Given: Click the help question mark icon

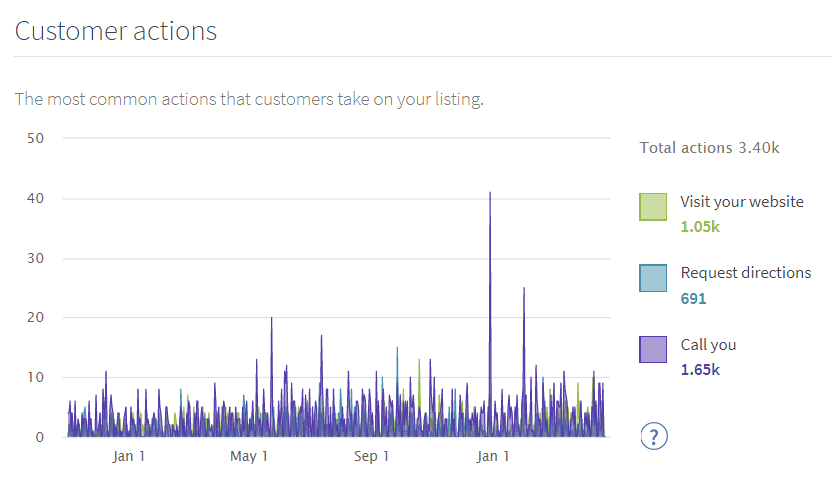Looking at the screenshot, I should [653, 436].
